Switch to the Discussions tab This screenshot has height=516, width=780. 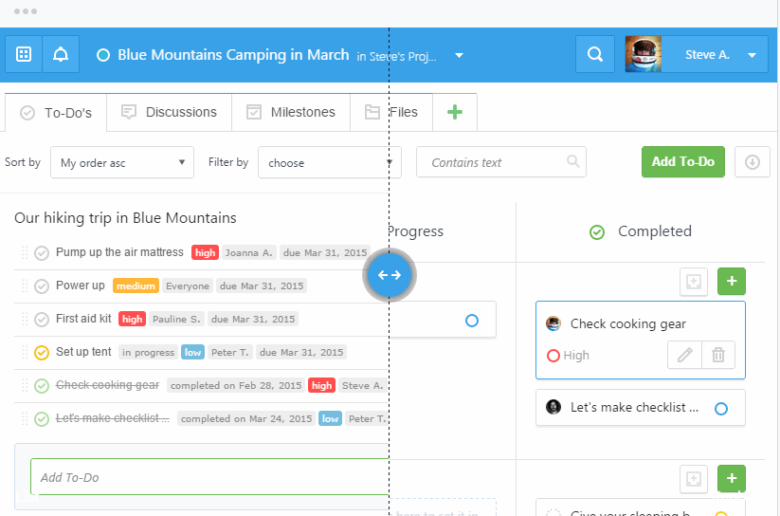169,112
